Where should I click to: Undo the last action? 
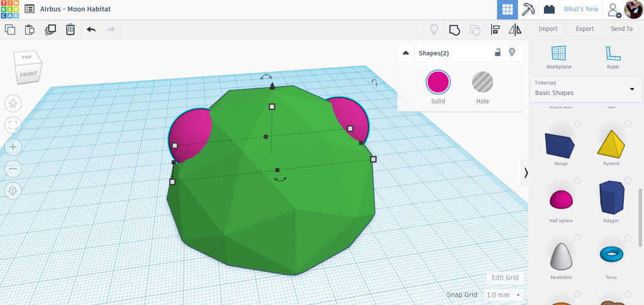(91, 30)
